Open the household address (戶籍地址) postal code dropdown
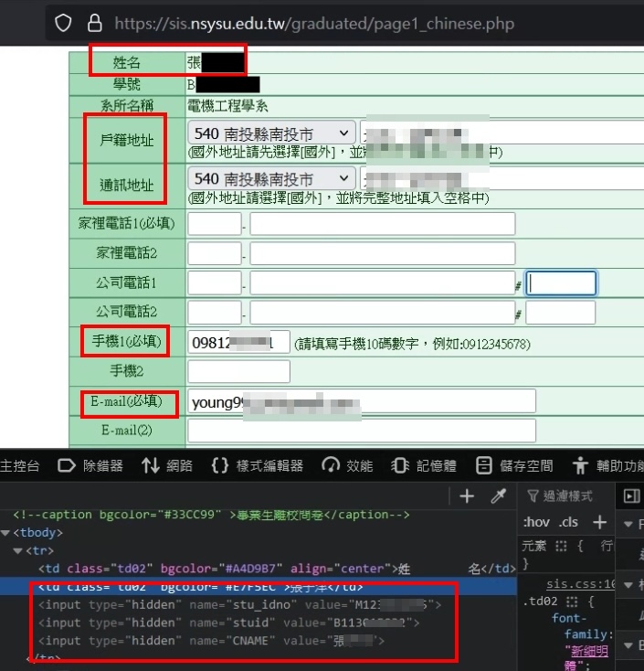The image size is (644, 671). pyautogui.click(x=271, y=133)
